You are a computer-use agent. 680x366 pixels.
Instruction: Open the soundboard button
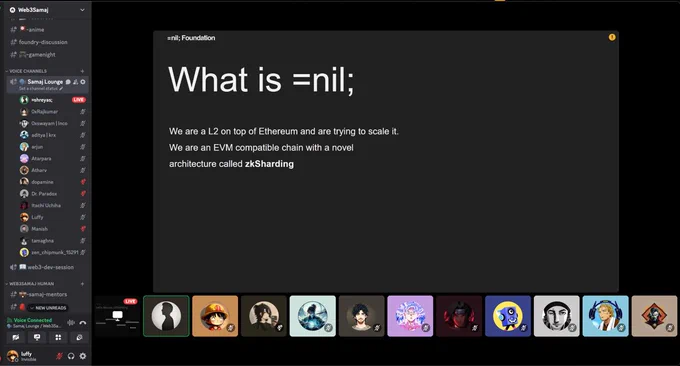[79, 337]
